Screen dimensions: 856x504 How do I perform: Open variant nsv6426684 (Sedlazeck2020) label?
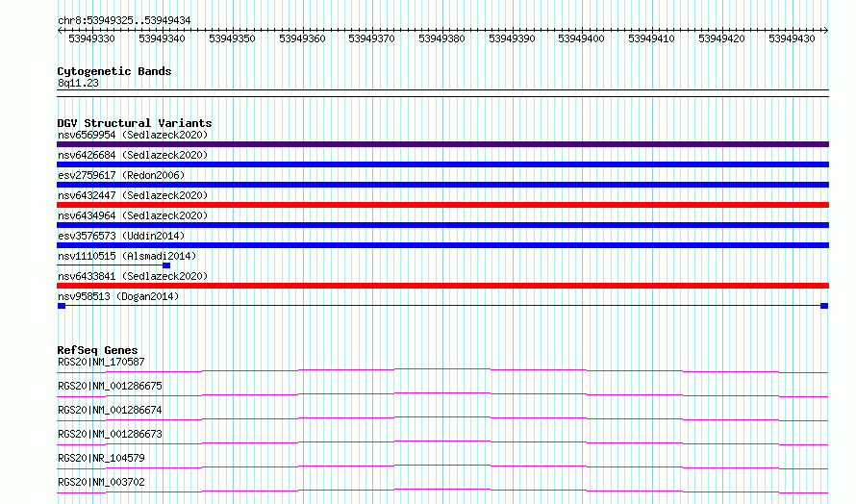tap(133, 155)
